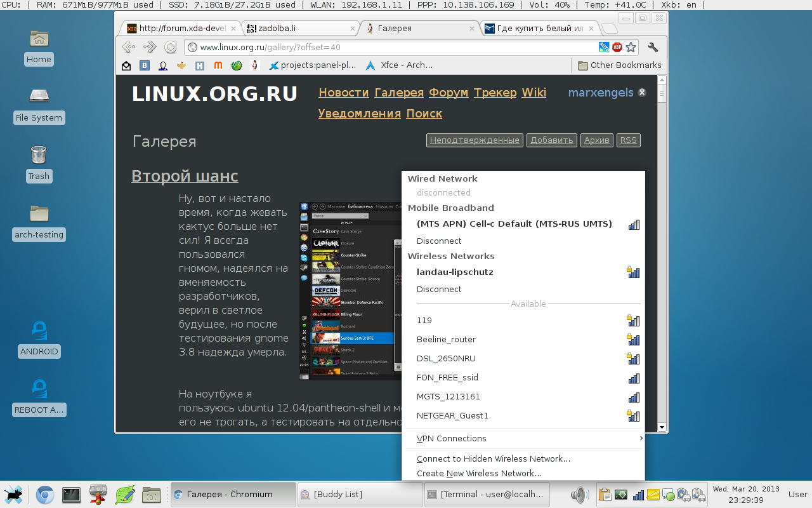Viewport: 812px width, 508px height.
Task: Connect to NETGEAR_Guest1 network
Action: (523, 416)
